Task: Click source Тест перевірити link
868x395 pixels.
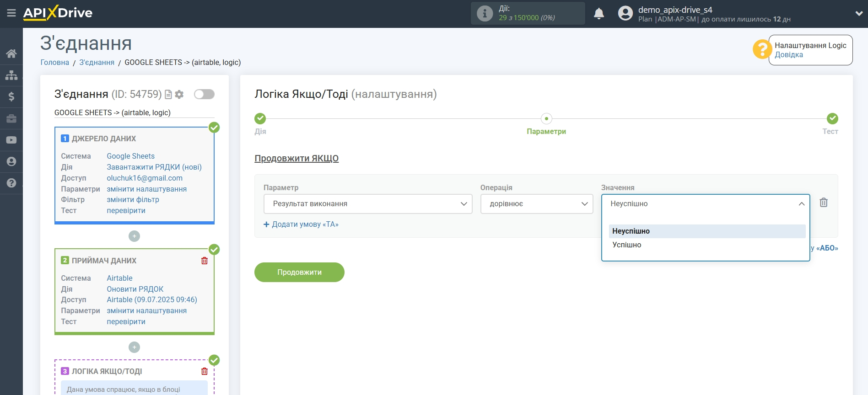Action: point(126,211)
